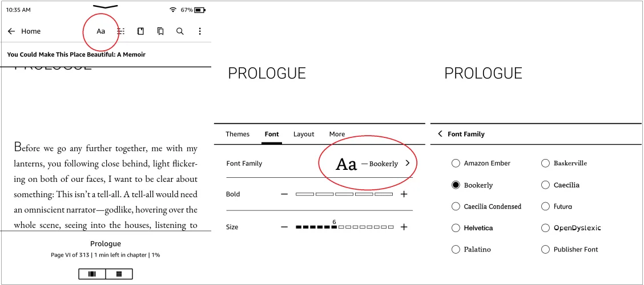Switch to page flip view
The width and height of the screenshot is (644, 285).
tap(92, 274)
